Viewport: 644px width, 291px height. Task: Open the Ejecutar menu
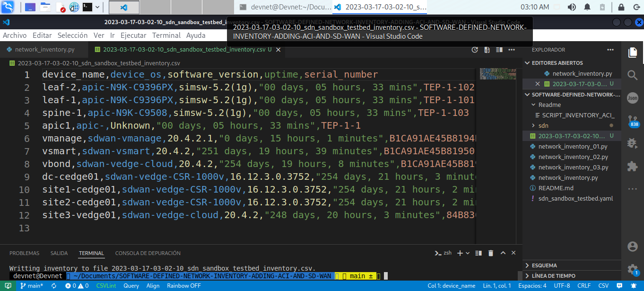[x=133, y=35]
